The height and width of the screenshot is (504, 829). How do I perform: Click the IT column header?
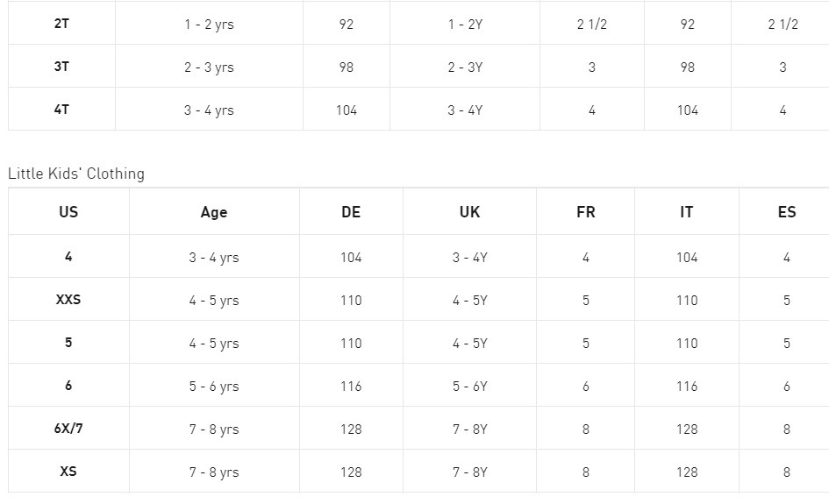tap(687, 212)
